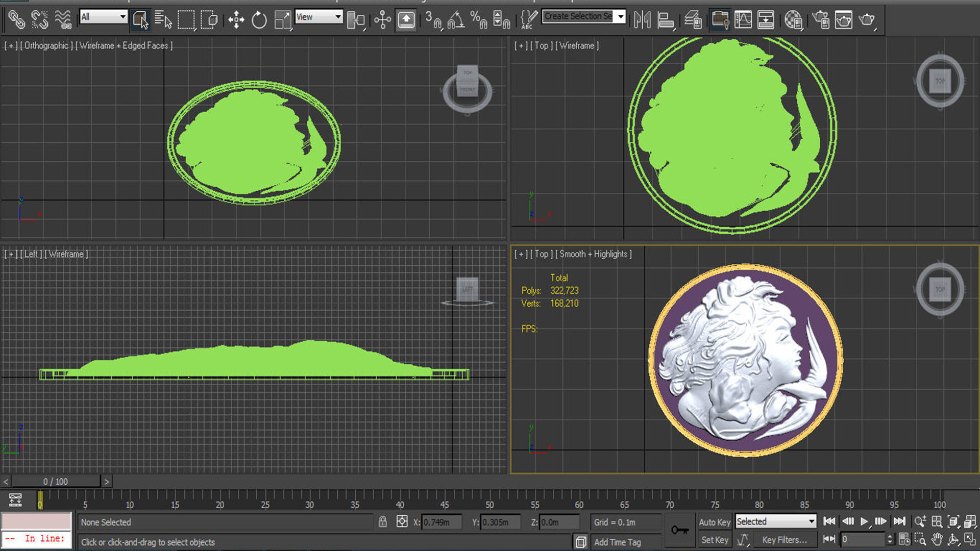Open the Smooth + Highlights viewport shading menu
This screenshot has width=980, height=551.
(x=595, y=254)
